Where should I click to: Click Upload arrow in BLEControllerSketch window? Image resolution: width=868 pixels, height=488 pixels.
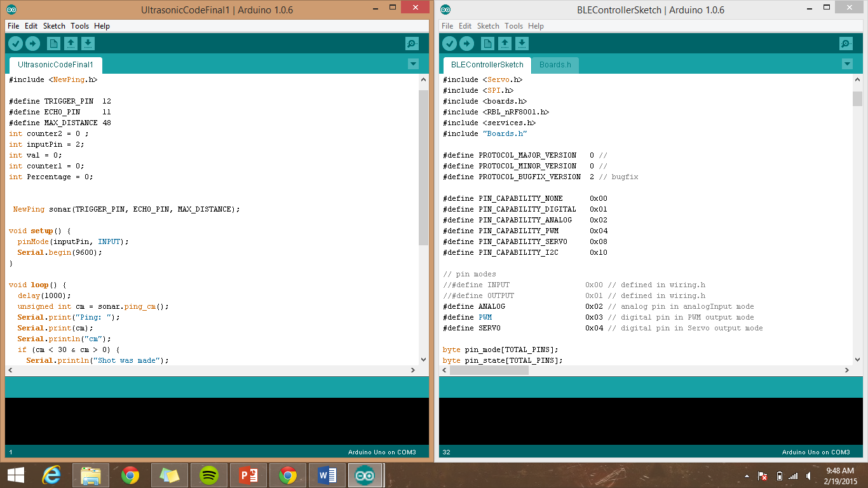(466, 43)
